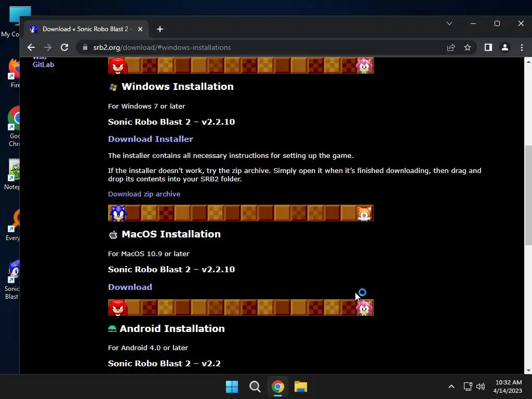Click the volume tray icon
This screenshot has height=399, width=532.
pyautogui.click(x=481, y=387)
